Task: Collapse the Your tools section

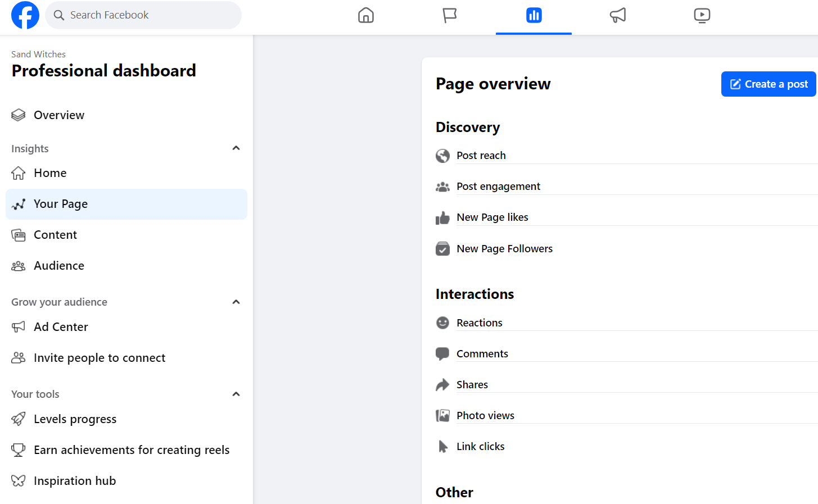Action: (x=236, y=393)
